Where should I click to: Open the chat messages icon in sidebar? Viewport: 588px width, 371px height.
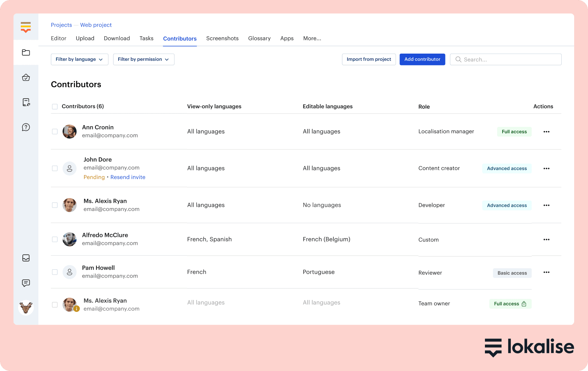[26, 283]
